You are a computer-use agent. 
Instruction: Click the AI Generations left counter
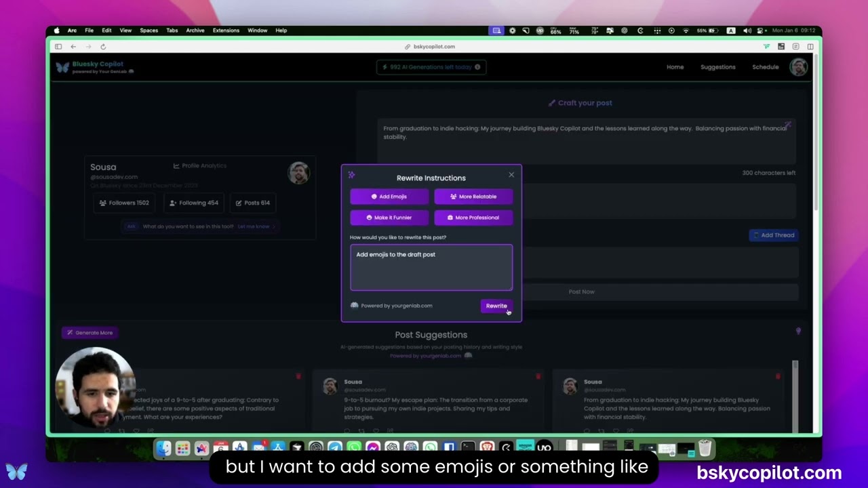pos(431,67)
